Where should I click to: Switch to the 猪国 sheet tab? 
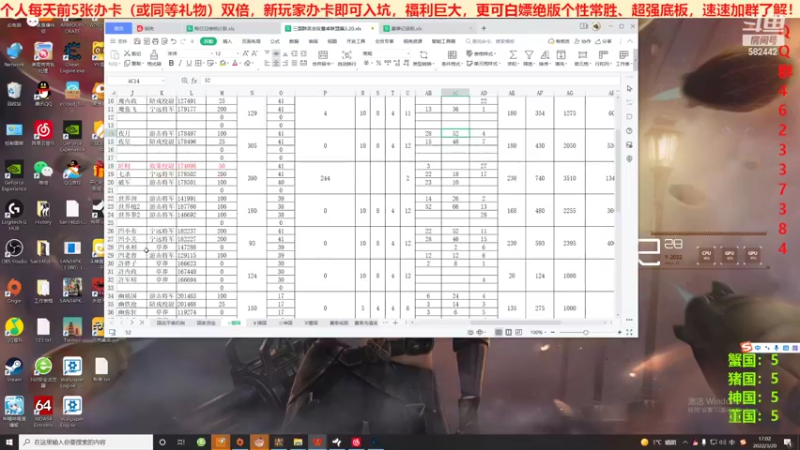click(260, 323)
